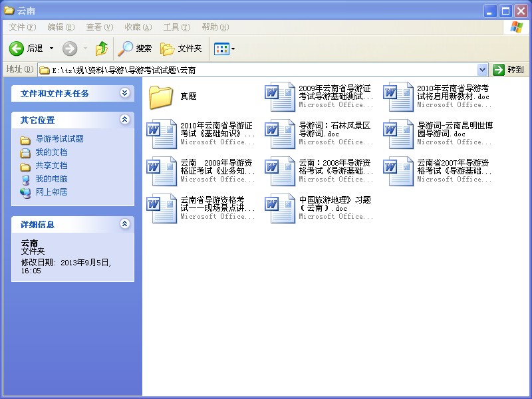This screenshot has width=532, height=399.
Task: Open the 文件(F) menu
Action: [23, 27]
